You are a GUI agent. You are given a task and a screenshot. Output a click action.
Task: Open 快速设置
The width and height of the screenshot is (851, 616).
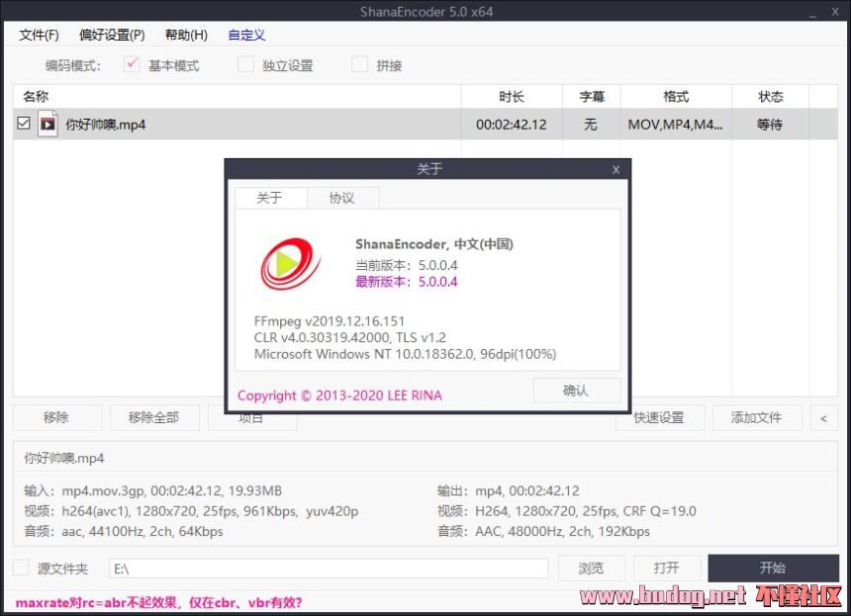(659, 418)
